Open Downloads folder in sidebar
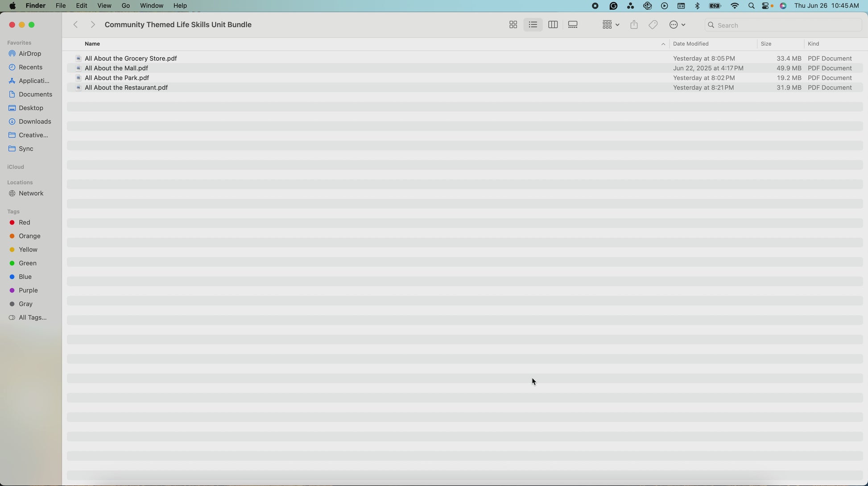This screenshot has width=868, height=486. point(35,121)
